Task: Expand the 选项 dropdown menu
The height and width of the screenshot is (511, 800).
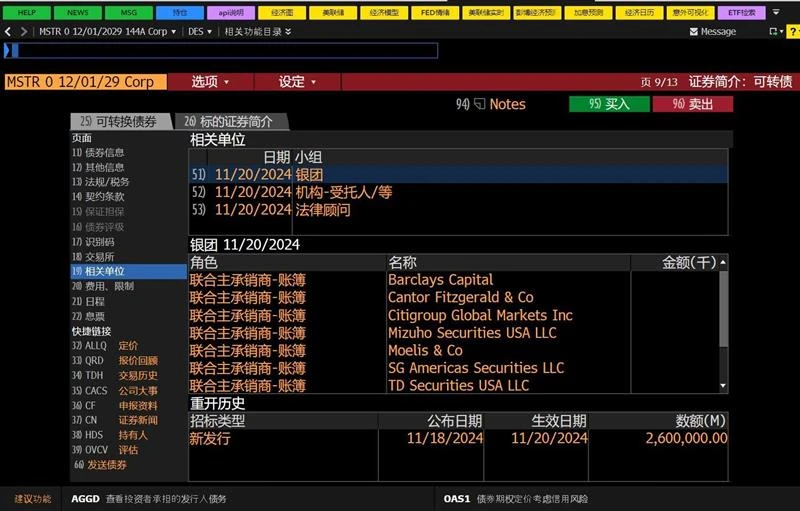Action: tap(210, 82)
